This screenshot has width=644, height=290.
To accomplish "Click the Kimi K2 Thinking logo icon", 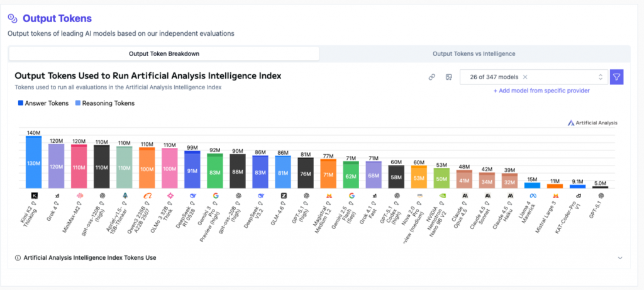I will coord(34,196).
